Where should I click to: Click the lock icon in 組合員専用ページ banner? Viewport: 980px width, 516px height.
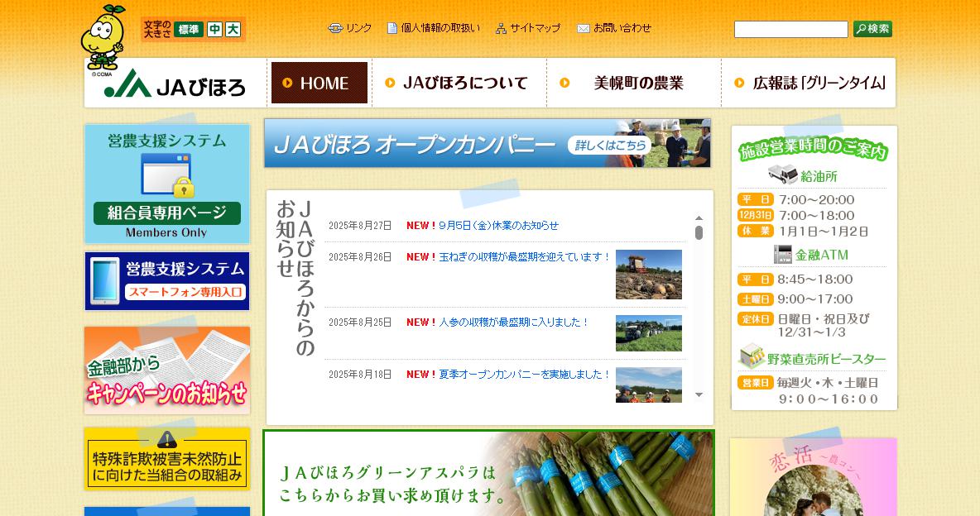coord(183,187)
